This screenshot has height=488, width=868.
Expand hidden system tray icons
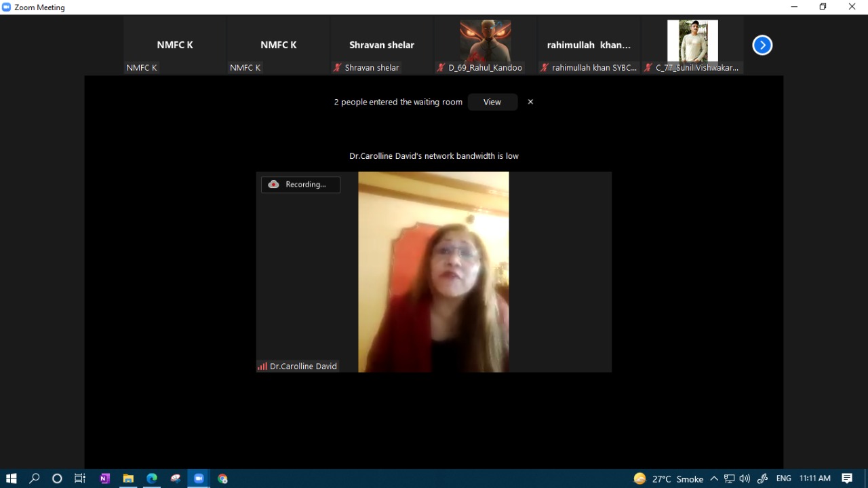[714, 478]
